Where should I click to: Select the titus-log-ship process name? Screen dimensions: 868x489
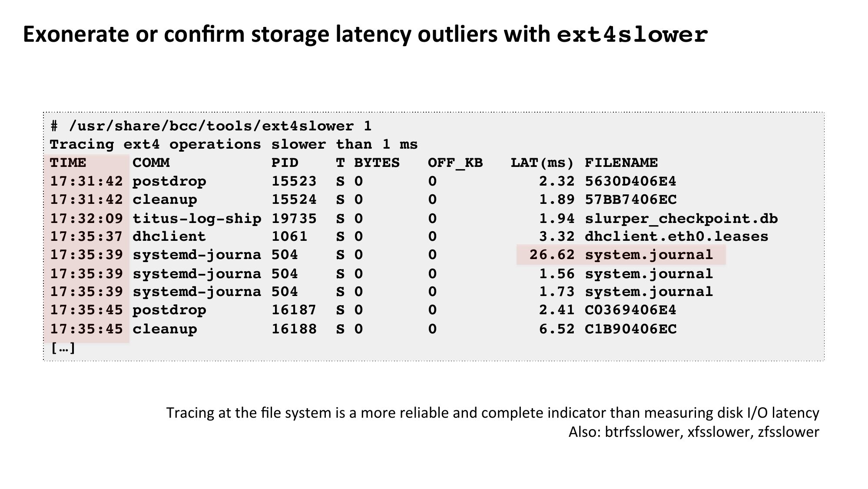(197, 218)
